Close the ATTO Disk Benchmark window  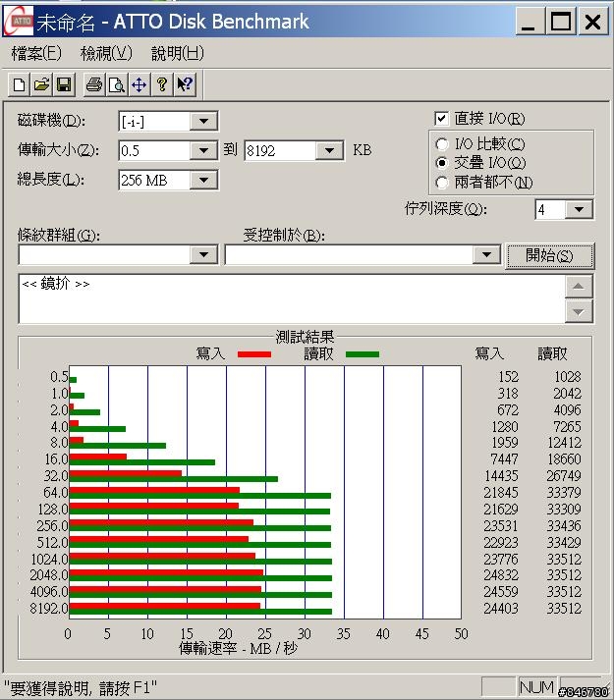point(593,21)
